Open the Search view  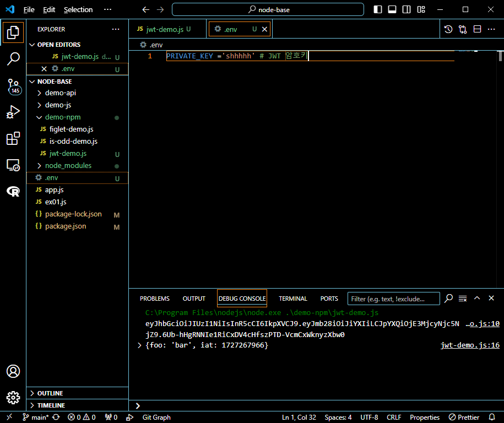coord(13,59)
